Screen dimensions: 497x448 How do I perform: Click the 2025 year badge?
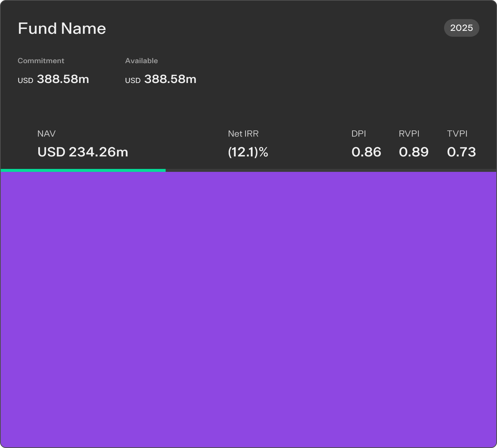[x=461, y=28]
